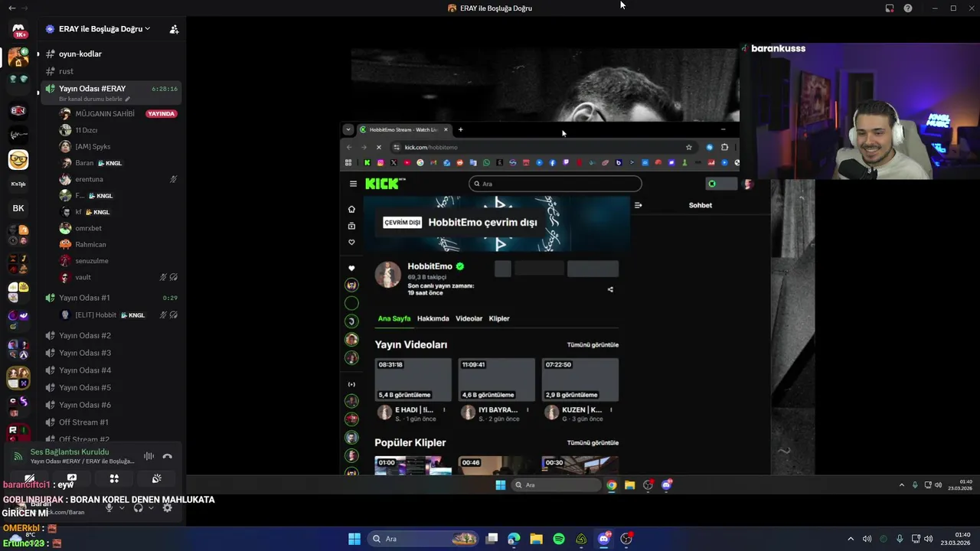Close the HobbitEmo Stream browser tab
The image size is (980, 551).
[446, 129]
